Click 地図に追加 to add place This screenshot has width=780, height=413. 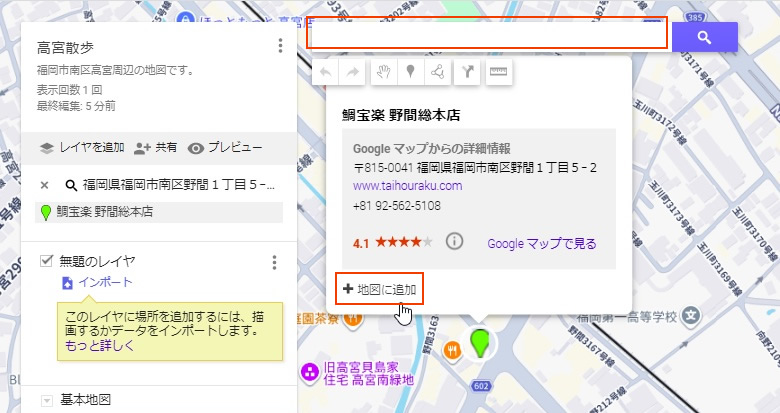[380, 289]
